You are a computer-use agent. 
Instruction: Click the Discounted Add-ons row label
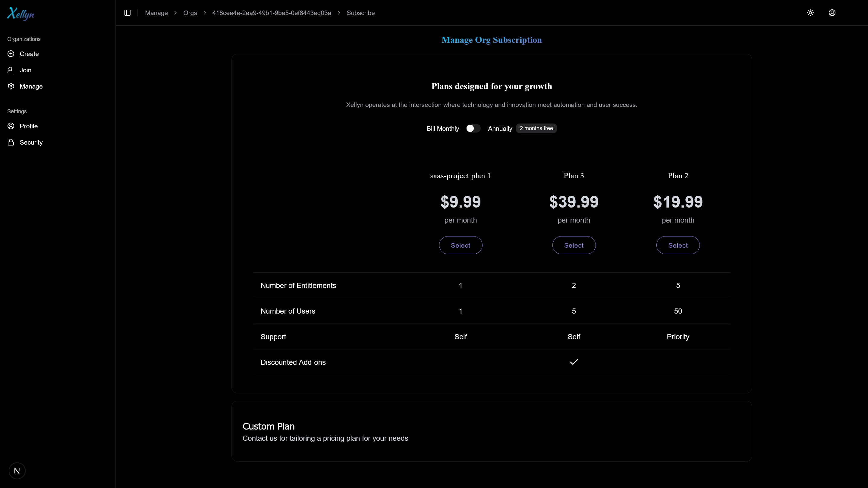[293, 362]
